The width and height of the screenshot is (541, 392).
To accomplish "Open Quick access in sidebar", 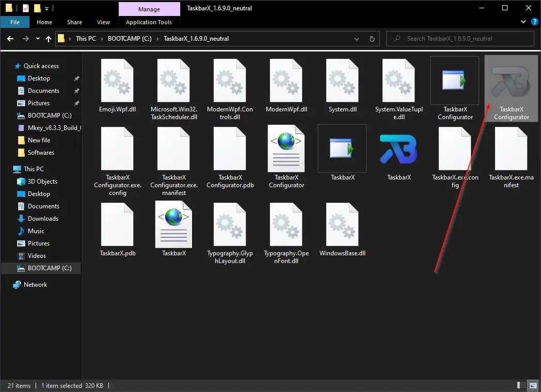I will tap(41, 66).
